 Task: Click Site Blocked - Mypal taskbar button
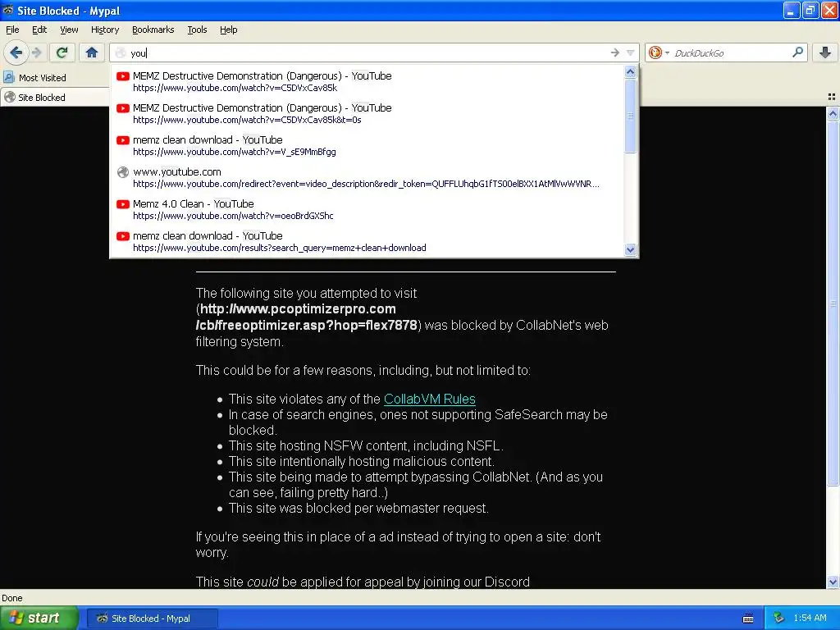152,619
